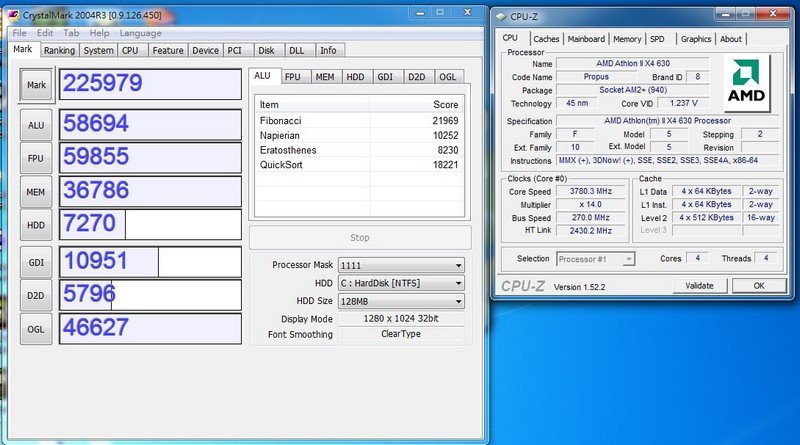800x445 pixels.
Task: Run the ALU benchmark button
Action: 36,125
